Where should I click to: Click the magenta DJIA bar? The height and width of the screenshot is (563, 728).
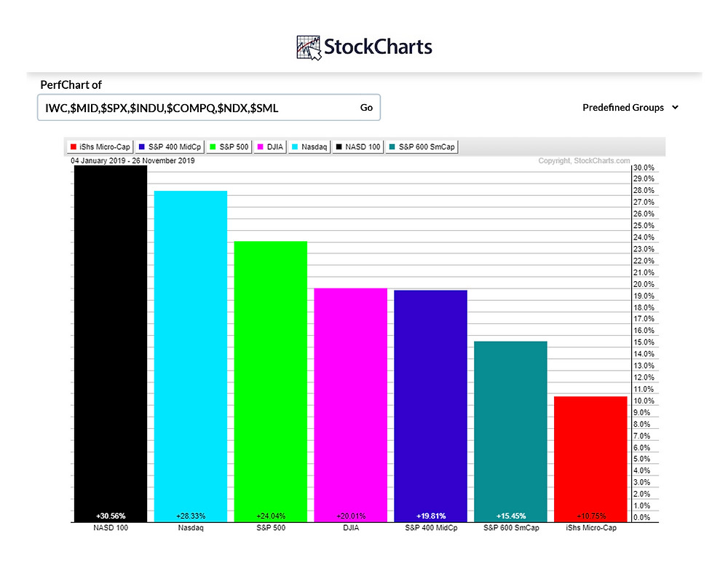[x=351, y=405]
